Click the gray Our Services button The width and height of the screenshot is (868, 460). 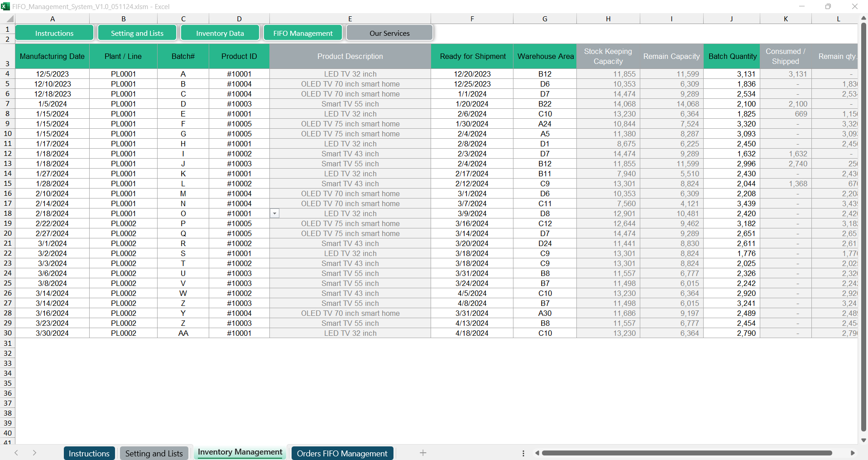[389, 33]
